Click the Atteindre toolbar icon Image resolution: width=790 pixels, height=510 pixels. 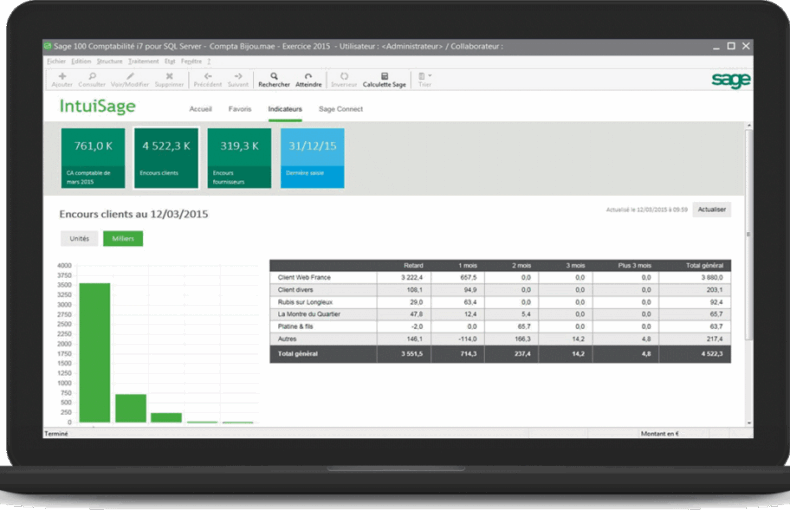pyautogui.click(x=308, y=76)
